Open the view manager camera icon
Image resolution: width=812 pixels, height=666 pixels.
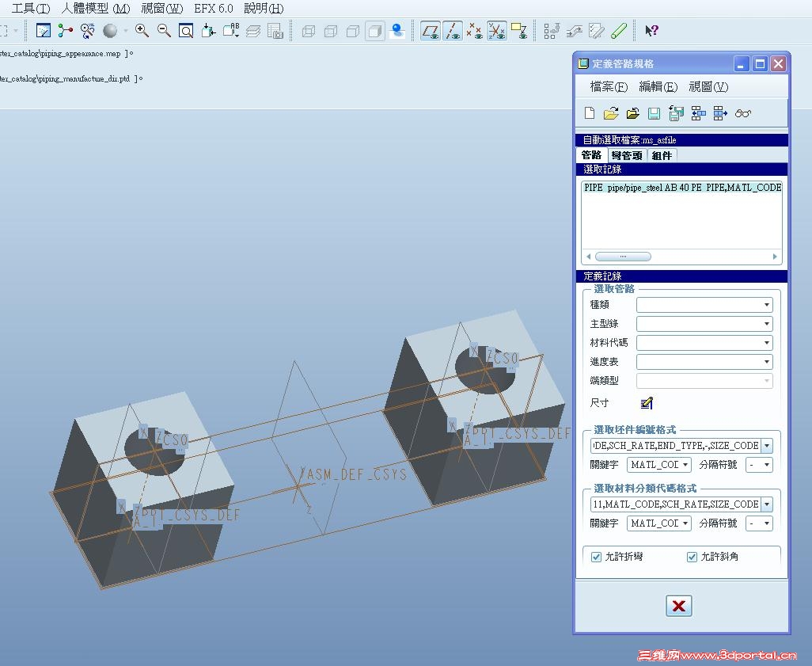pos(275,31)
